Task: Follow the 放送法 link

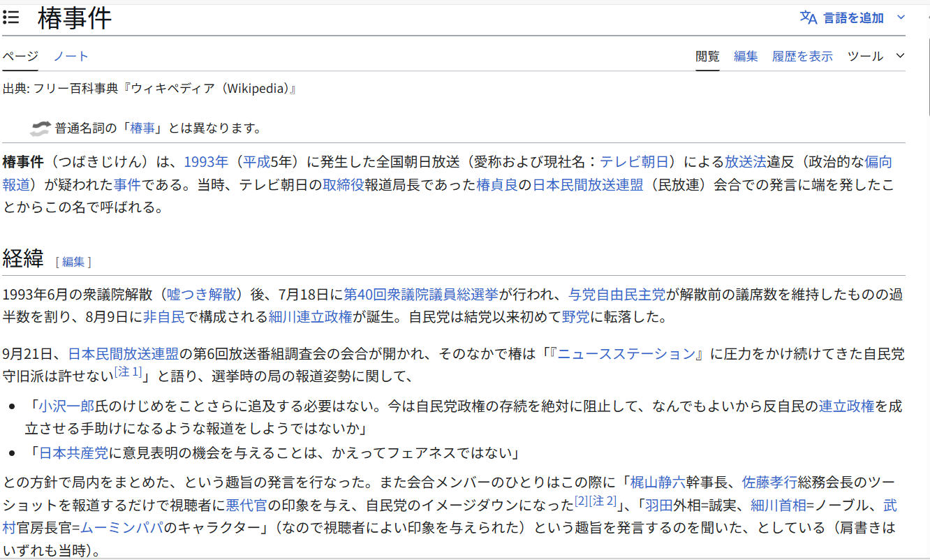Action: click(746, 162)
